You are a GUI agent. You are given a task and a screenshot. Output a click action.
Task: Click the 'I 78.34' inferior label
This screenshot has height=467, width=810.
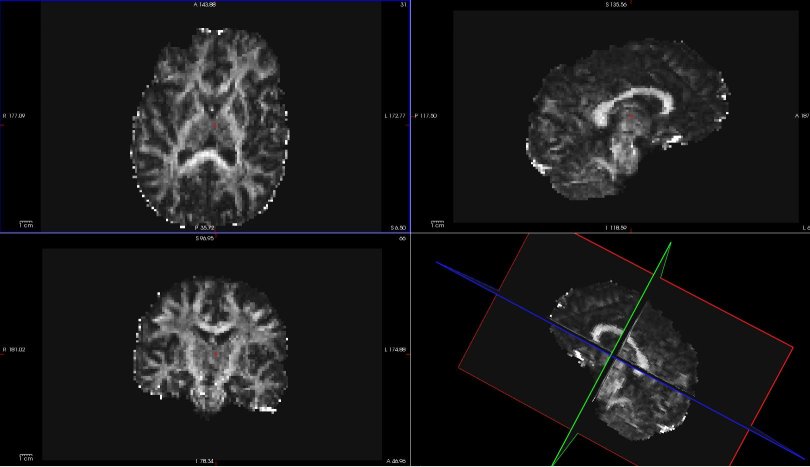(x=205, y=461)
